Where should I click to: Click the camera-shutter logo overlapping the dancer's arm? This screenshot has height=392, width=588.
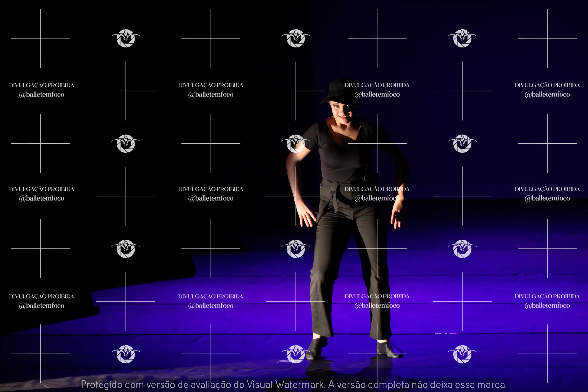coord(296,143)
